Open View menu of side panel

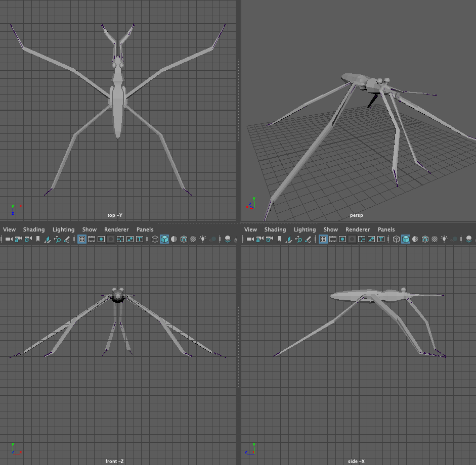click(251, 229)
